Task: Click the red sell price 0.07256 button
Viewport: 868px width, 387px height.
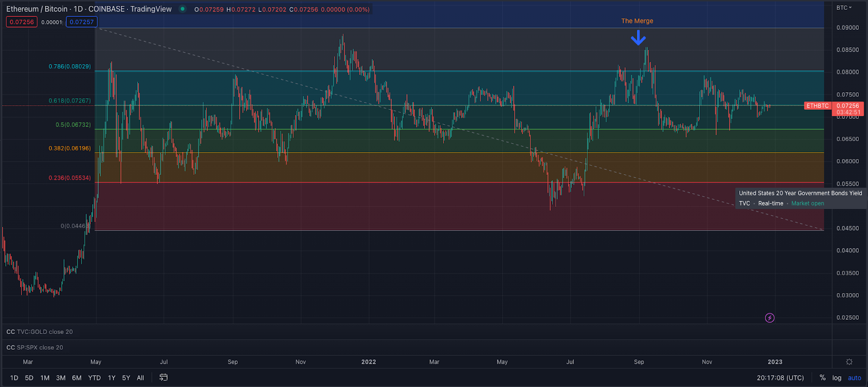Action: click(22, 22)
